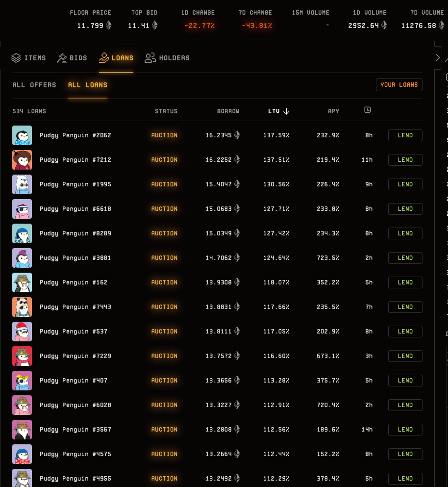The image size is (448, 487).
Task: Open Pudgy Penguin #4575 thumbnail
Action: [x=22, y=455]
